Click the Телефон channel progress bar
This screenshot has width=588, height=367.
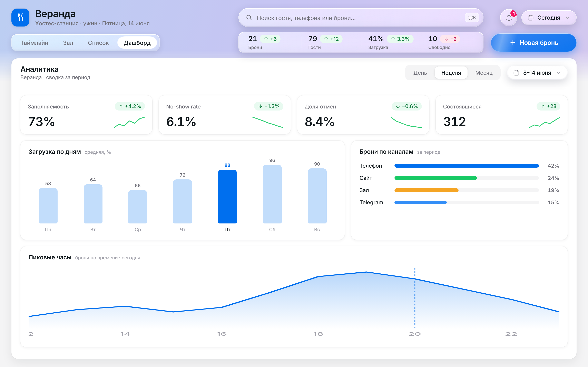point(467,166)
